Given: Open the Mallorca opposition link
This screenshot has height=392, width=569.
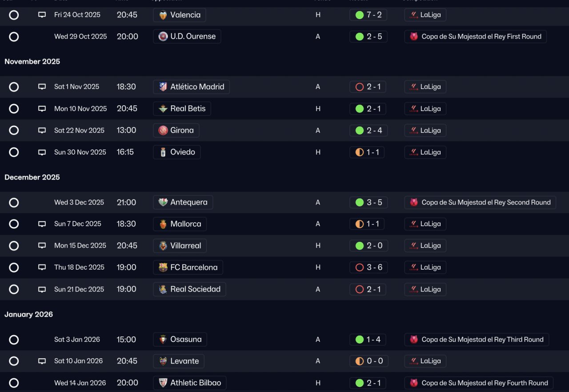Looking at the screenshot, I should 180,224.
